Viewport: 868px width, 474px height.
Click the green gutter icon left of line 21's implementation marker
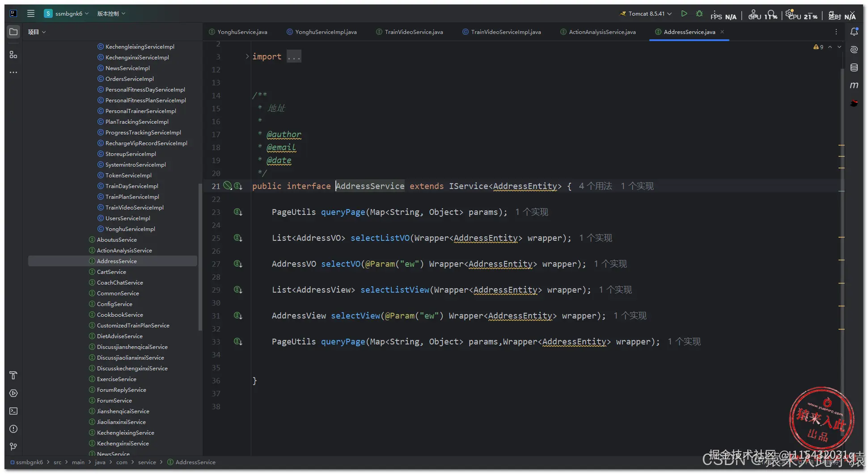coord(228,186)
